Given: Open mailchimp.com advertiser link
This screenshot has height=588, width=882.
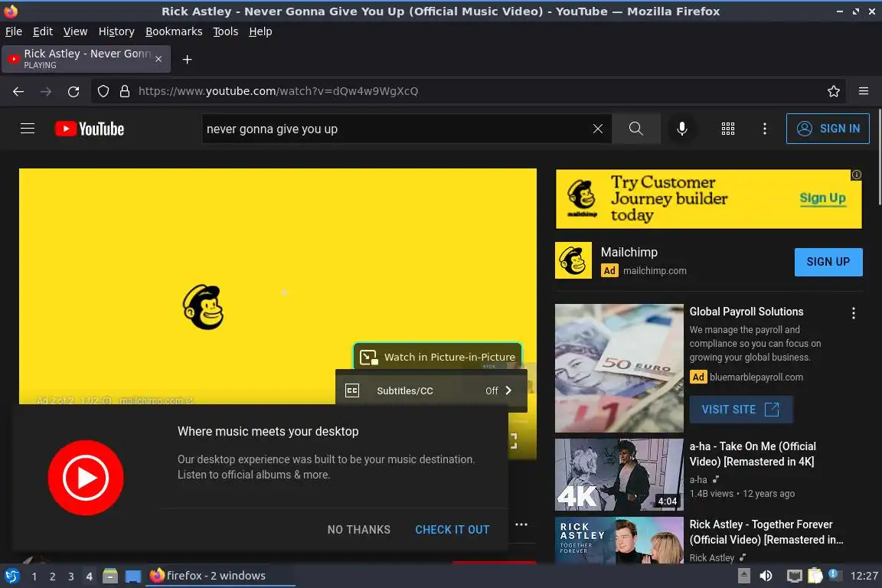Looking at the screenshot, I should coord(654,271).
